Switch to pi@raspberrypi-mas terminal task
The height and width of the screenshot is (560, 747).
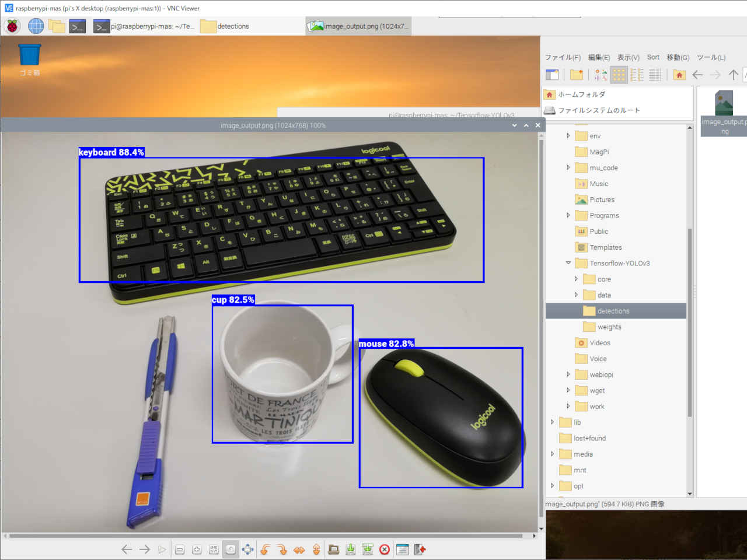point(145,26)
